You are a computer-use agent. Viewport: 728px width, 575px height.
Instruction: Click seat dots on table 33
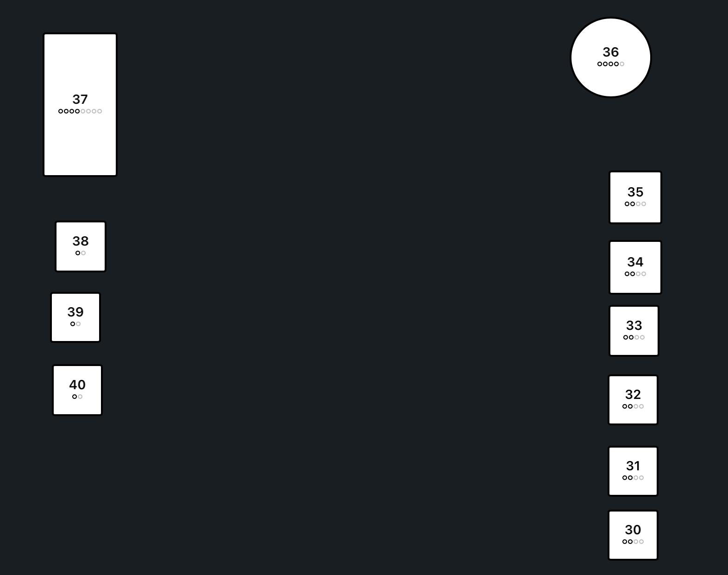(634, 337)
